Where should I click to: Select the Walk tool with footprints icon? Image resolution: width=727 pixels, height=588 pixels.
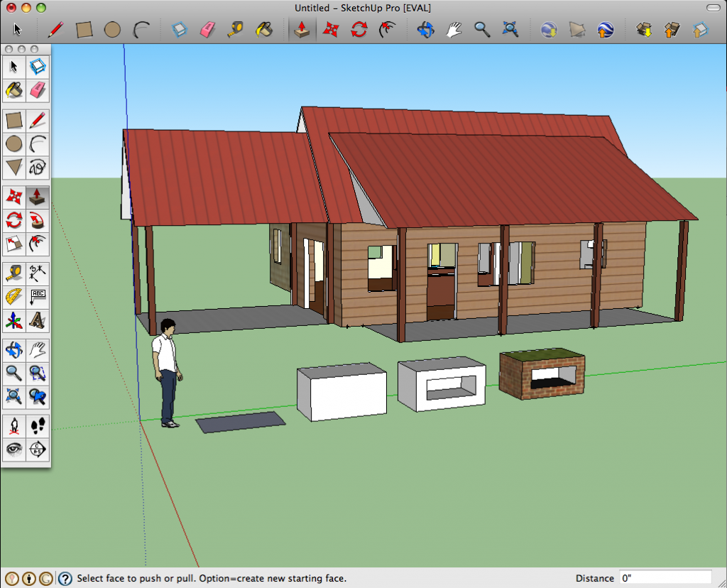coord(38,425)
